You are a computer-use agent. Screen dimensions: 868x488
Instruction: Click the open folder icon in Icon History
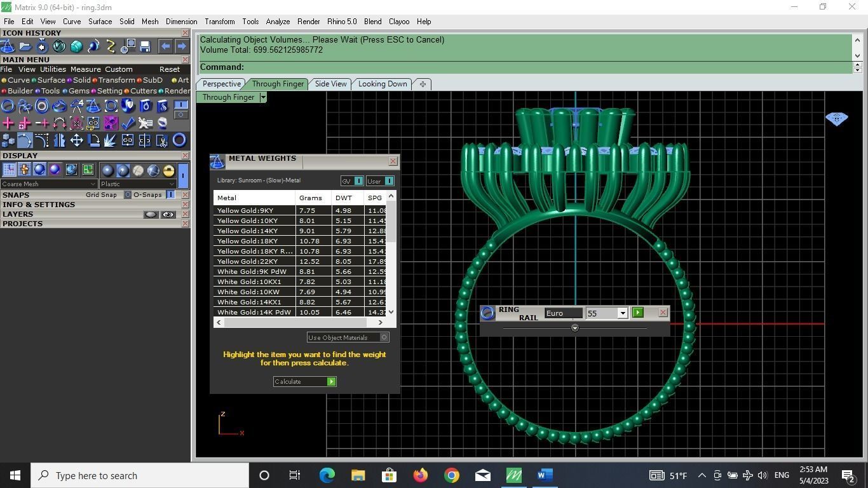click(25, 46)
